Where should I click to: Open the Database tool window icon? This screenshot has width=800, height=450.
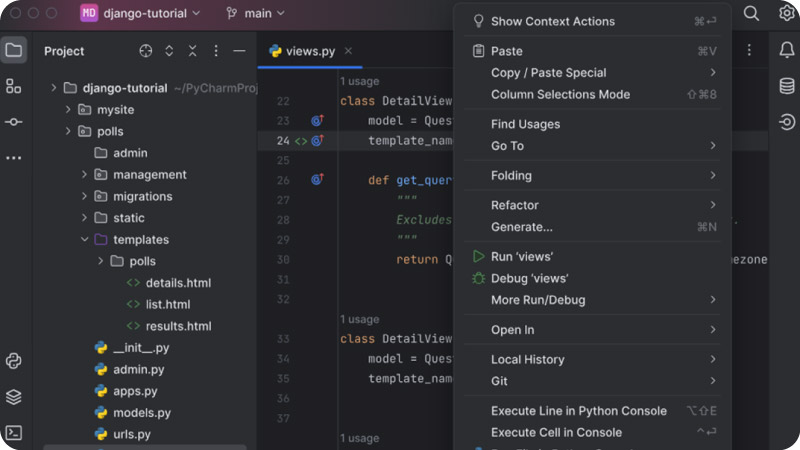[x=787, y=86]
